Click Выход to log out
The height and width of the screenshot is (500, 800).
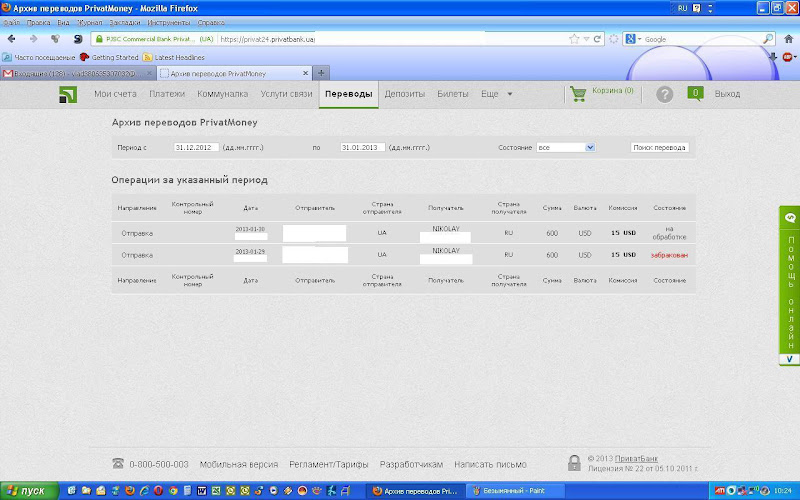tap(727, 94)
